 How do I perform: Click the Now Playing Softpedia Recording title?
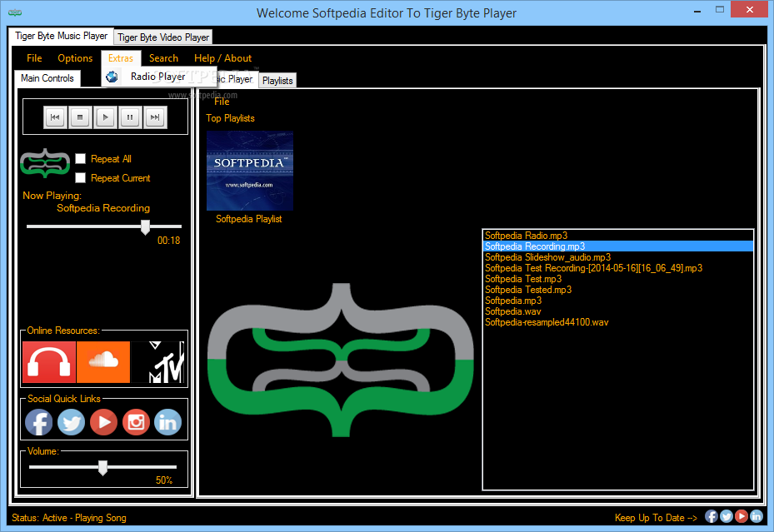pyautogui.click(x=103, y=208)
